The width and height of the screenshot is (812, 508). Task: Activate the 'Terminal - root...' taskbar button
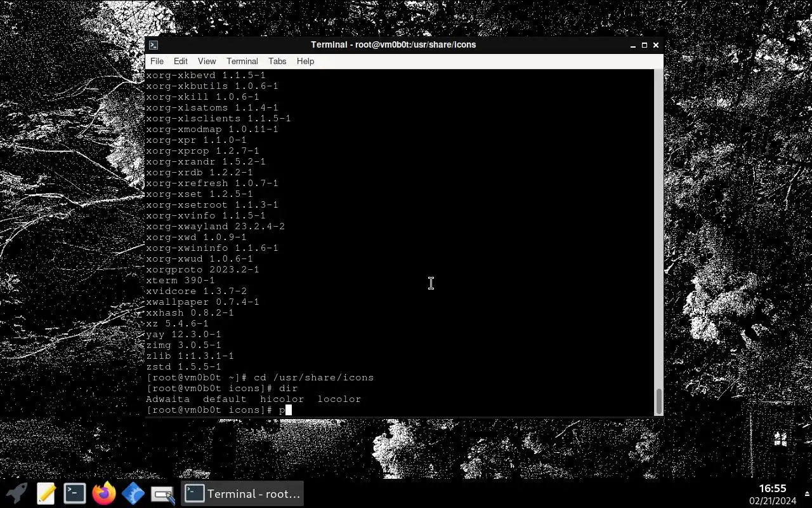click(x=242, y=493)
